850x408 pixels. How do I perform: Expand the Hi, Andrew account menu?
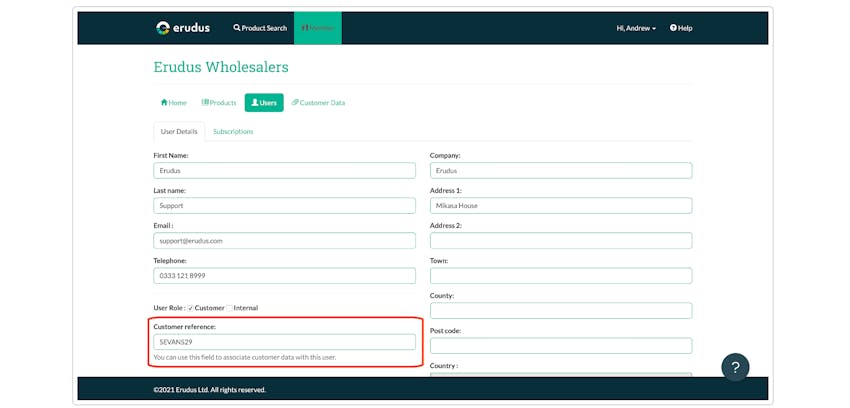click(636, 28)
